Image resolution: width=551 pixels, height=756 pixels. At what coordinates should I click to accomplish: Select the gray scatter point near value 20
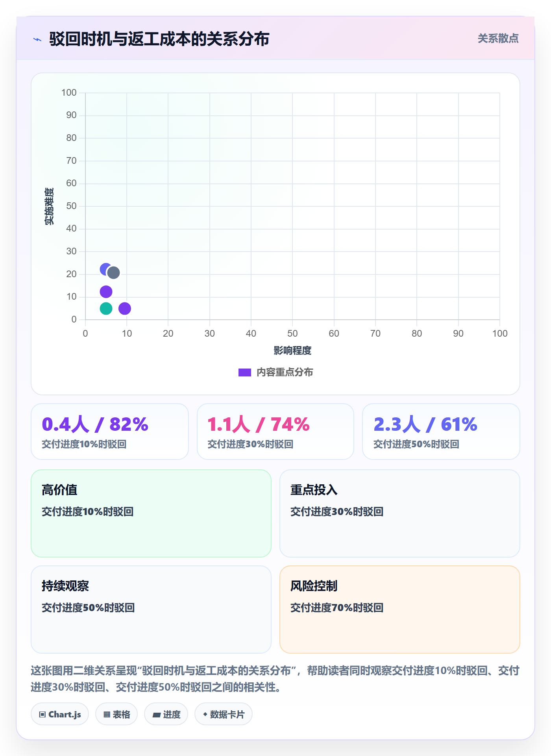click(x=113, y=272)
